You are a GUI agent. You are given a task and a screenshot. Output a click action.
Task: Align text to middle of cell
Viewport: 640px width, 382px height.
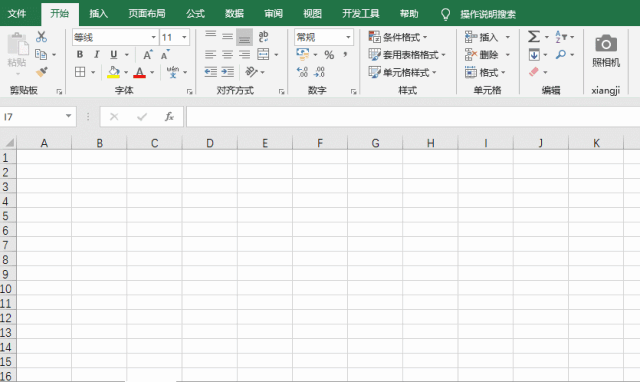coord(227,37)
